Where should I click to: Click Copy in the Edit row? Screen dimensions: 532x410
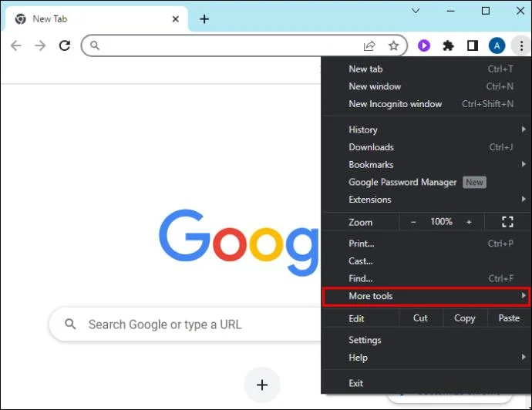(x=464, y=318)
